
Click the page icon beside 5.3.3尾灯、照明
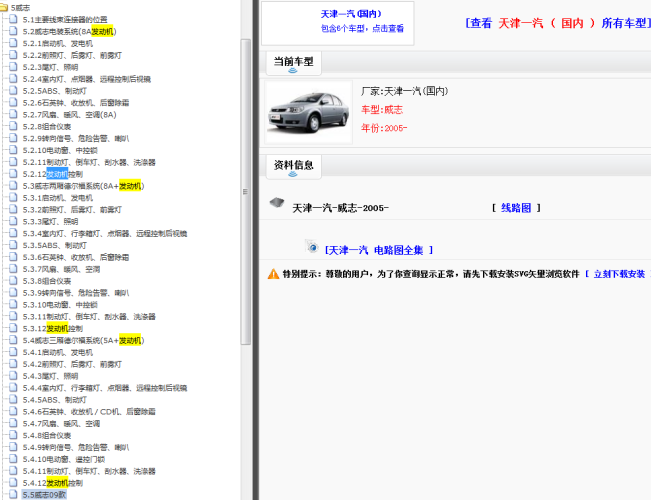pos(13,221)
